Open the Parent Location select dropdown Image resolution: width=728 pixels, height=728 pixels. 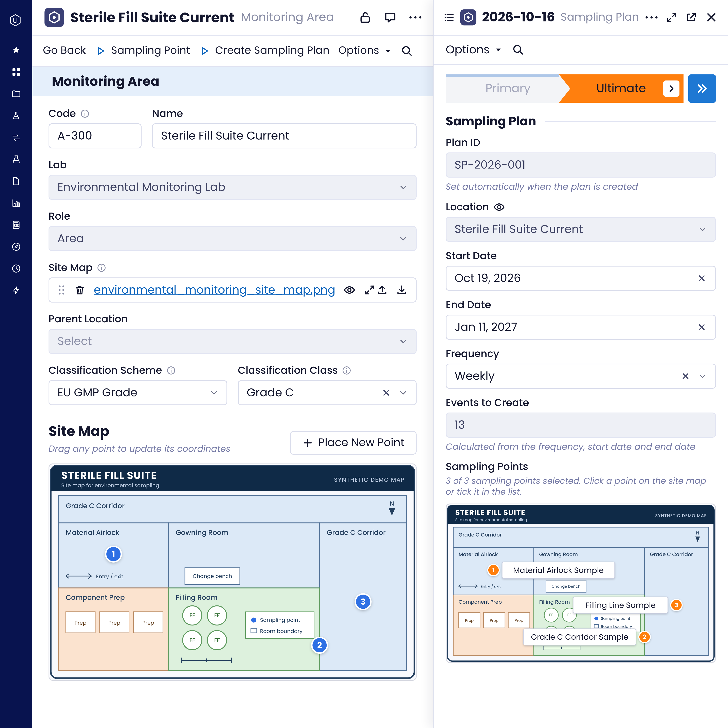pos(233,341)
